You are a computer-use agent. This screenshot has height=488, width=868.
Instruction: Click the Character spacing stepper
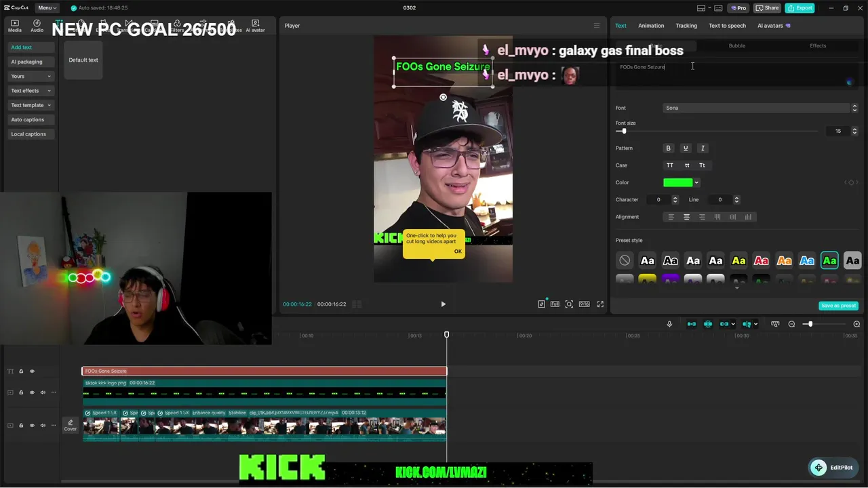coord(675,200)
